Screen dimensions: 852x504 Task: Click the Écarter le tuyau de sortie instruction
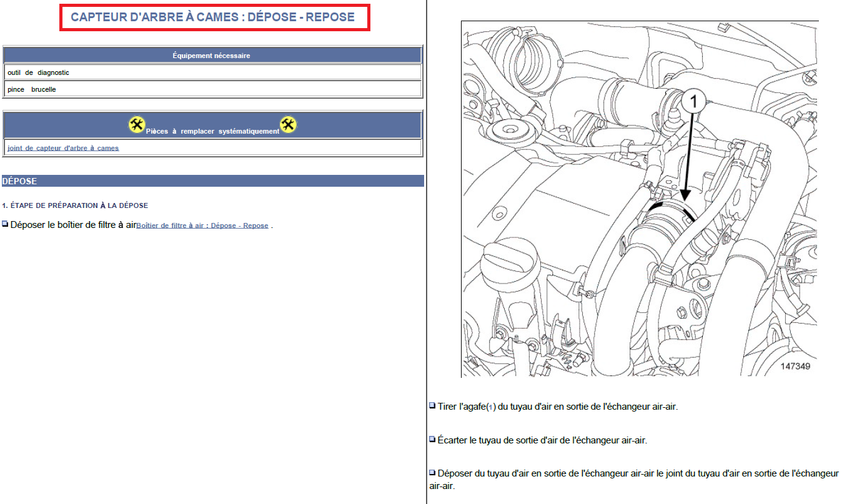coord(542,440)
